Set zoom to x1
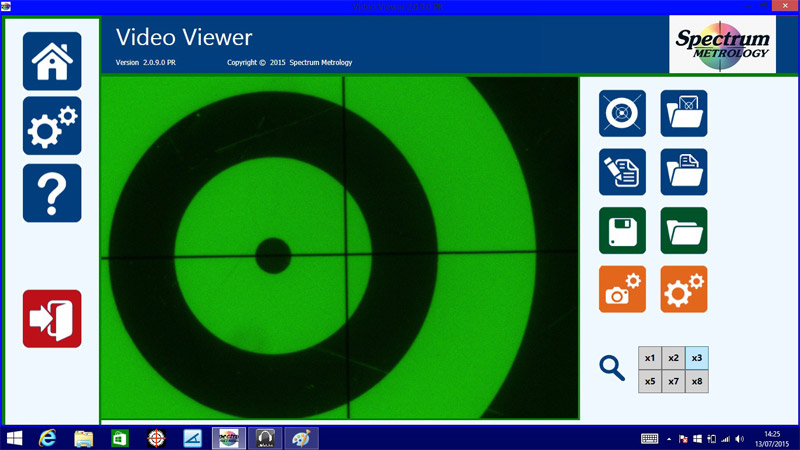 (649, 358)
